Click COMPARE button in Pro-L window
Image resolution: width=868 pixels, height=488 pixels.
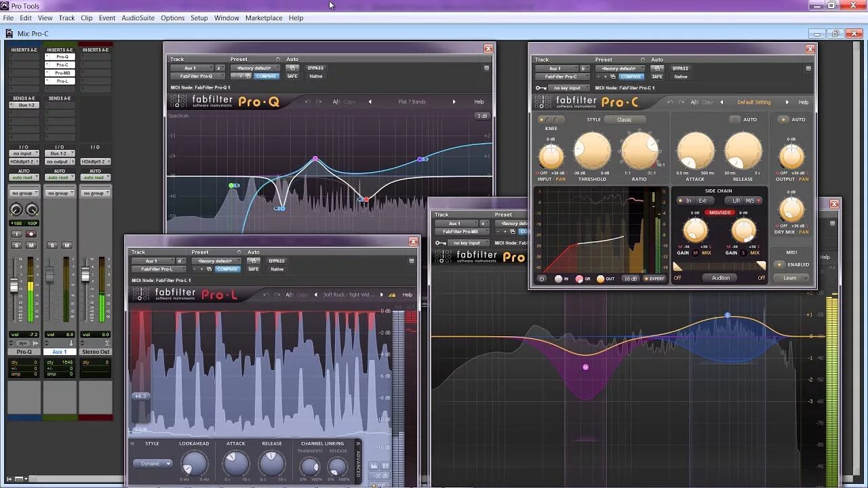click(x=228, y=269)
